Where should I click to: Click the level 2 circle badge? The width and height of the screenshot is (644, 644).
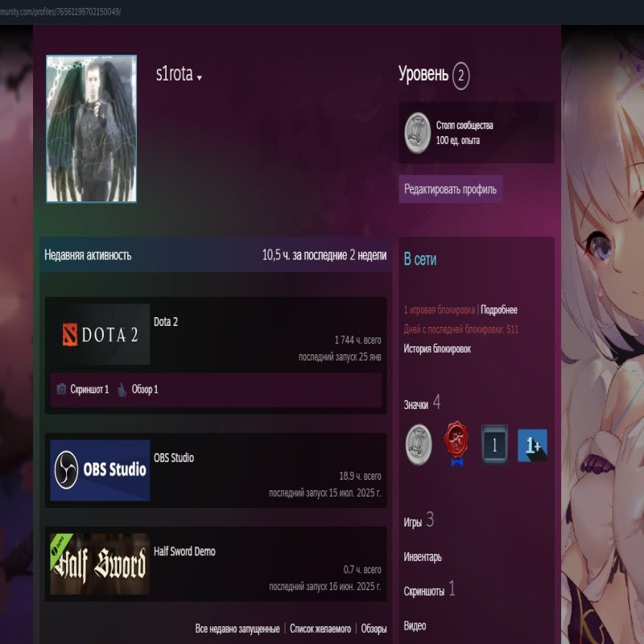pos(460,76)
